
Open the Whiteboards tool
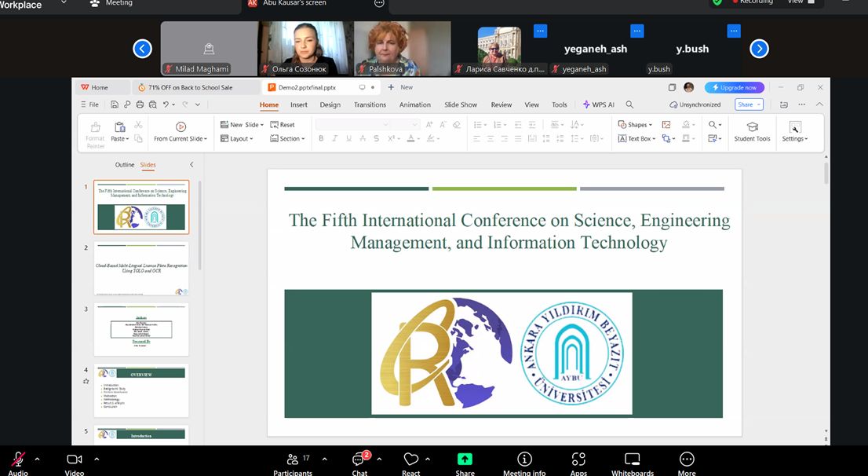pos(632,460)
